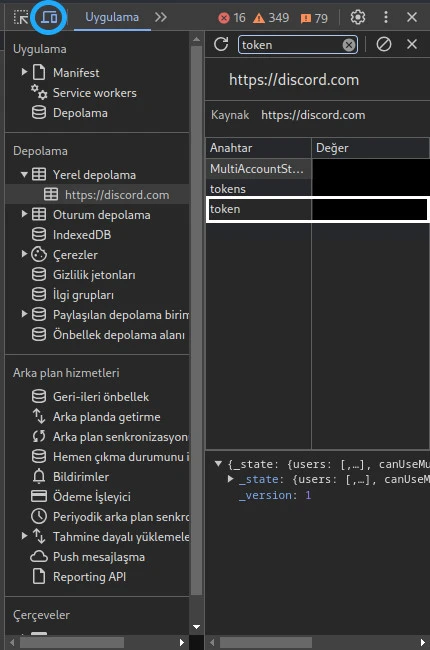Screen dimensions: 430x650
Task: Activate the inspect element picker icon
Action: pos(21,17)
